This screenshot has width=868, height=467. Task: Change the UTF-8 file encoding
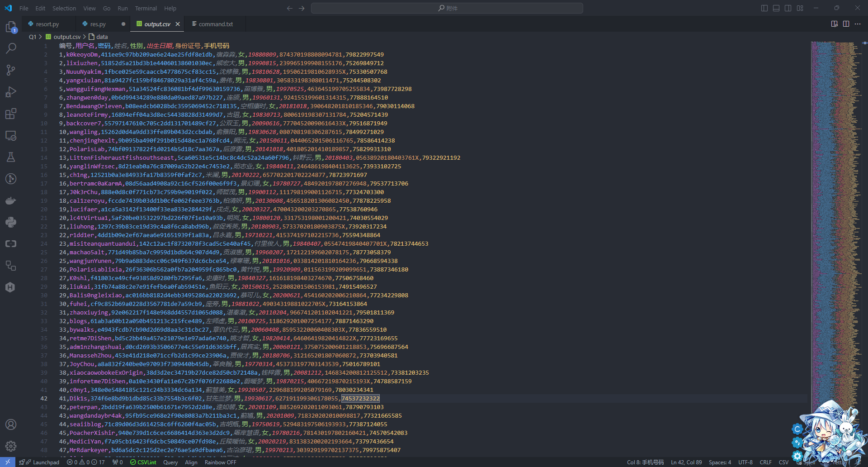[745, 462]
